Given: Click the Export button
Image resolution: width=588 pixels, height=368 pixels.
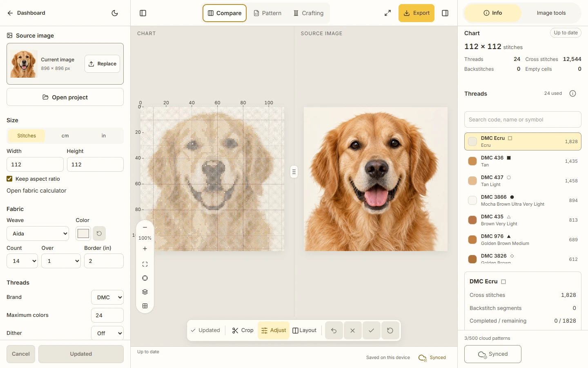Looking at the screenshot, I should click(416, 13).
